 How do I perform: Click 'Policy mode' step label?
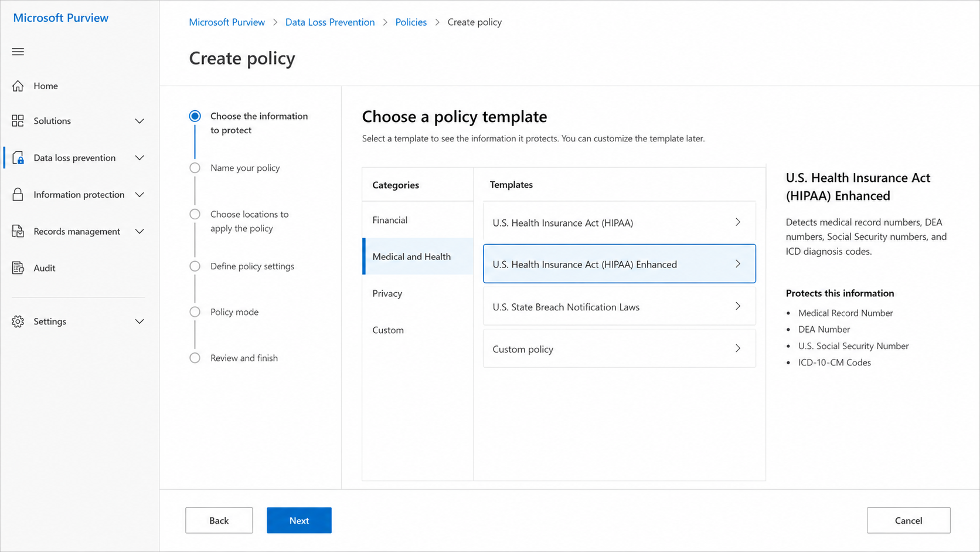[234, 312]
